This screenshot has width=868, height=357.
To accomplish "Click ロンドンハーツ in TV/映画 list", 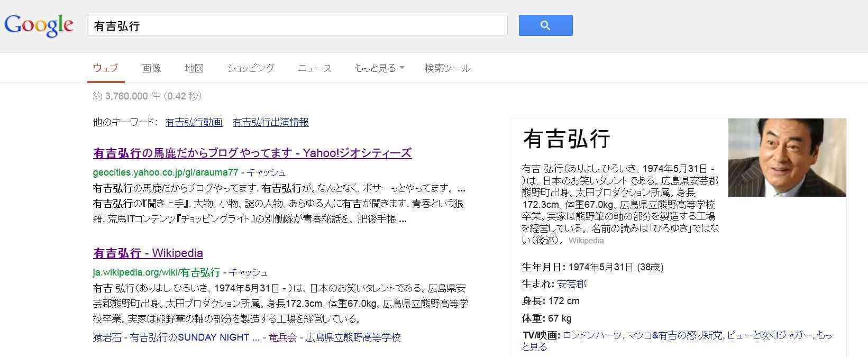I will pyautogui.click(x=592, y=335).
